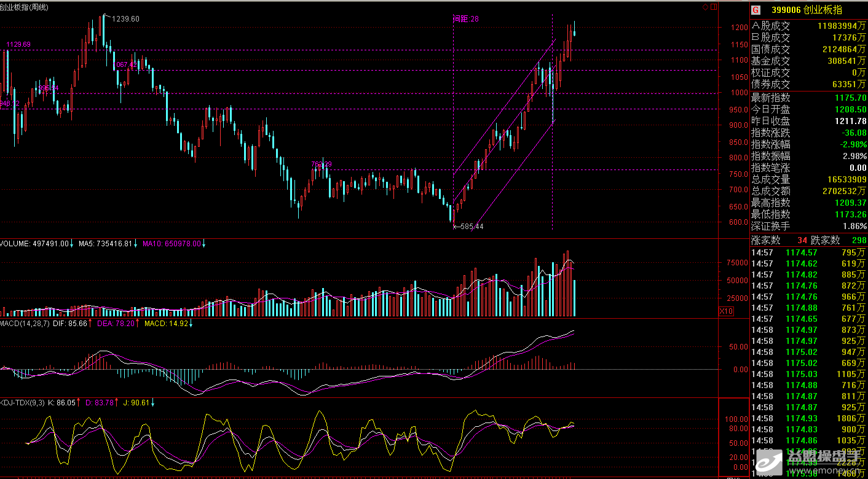Click the diamond icon above the price axis

coord(705,7)
